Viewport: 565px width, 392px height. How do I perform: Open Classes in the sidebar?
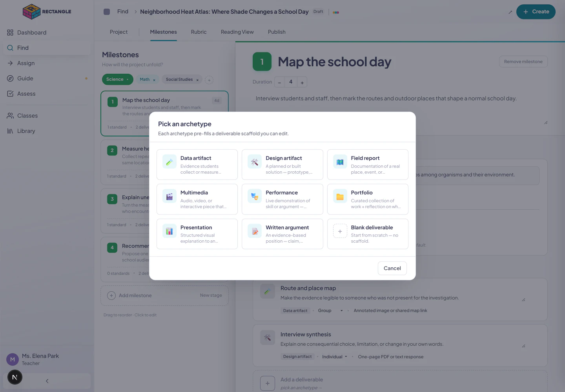[x=47, y=116]
